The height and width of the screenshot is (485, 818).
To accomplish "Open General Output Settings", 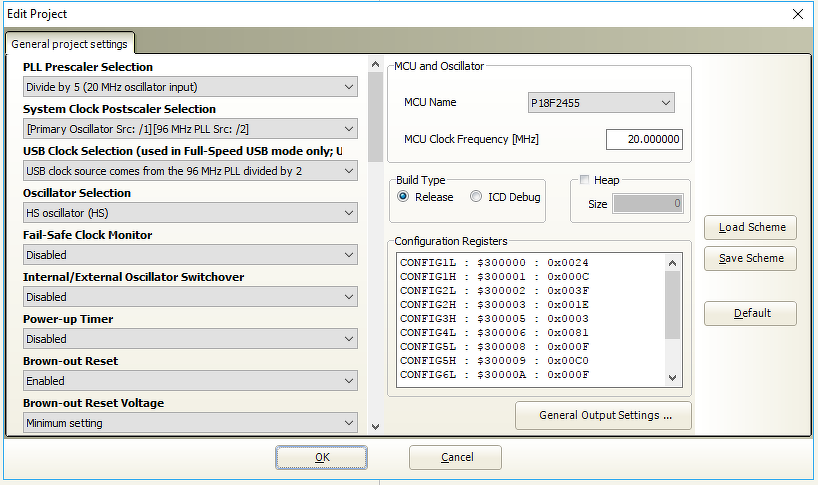I will point(603,415).
